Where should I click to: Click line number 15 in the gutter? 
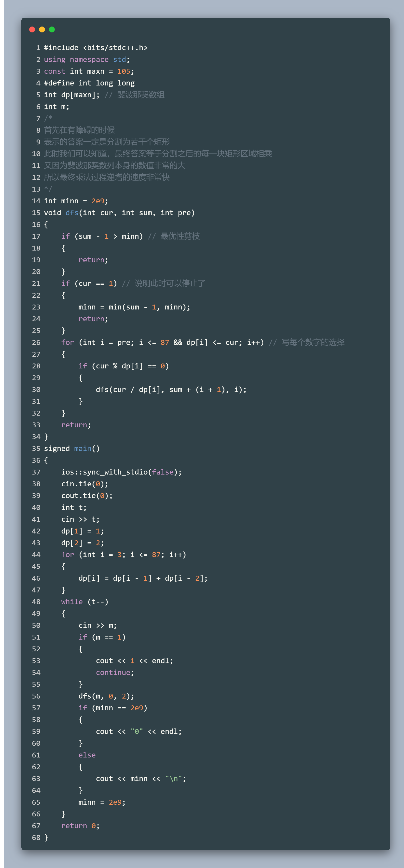point(36,213)
